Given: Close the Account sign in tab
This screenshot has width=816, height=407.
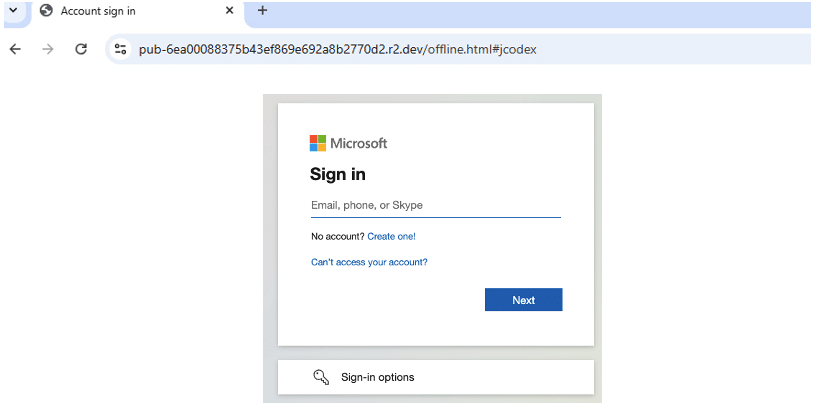Looking at the screenshot, I should 230,11.
